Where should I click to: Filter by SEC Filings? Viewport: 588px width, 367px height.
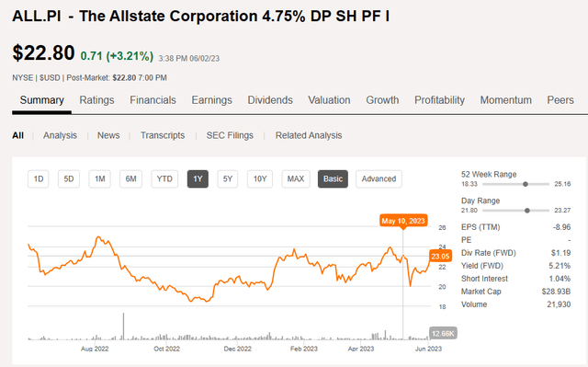[x=230, y=135]
